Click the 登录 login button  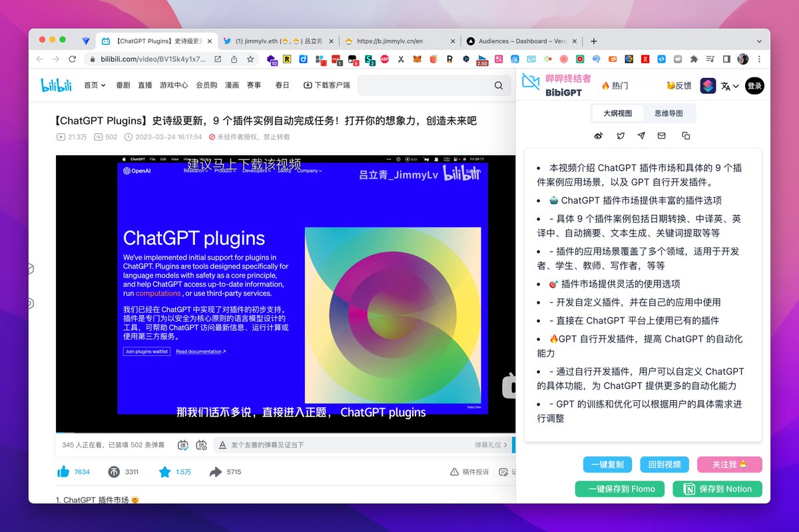754,86
